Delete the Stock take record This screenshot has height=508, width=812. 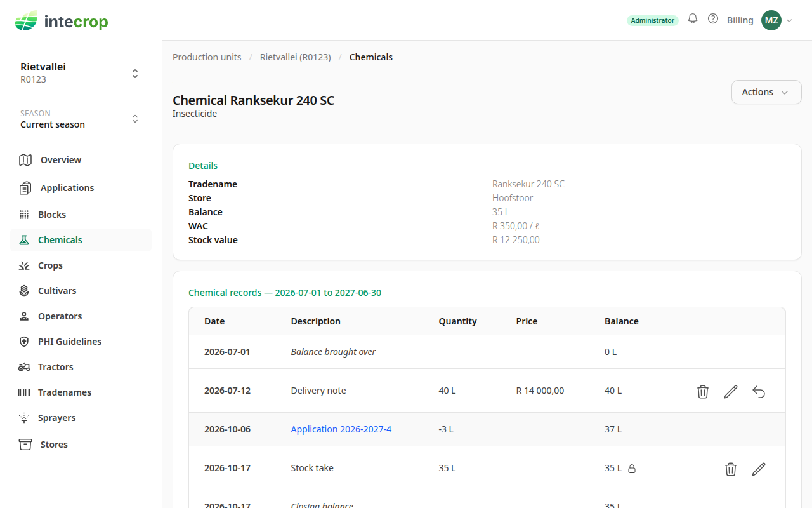coord(731,469)
